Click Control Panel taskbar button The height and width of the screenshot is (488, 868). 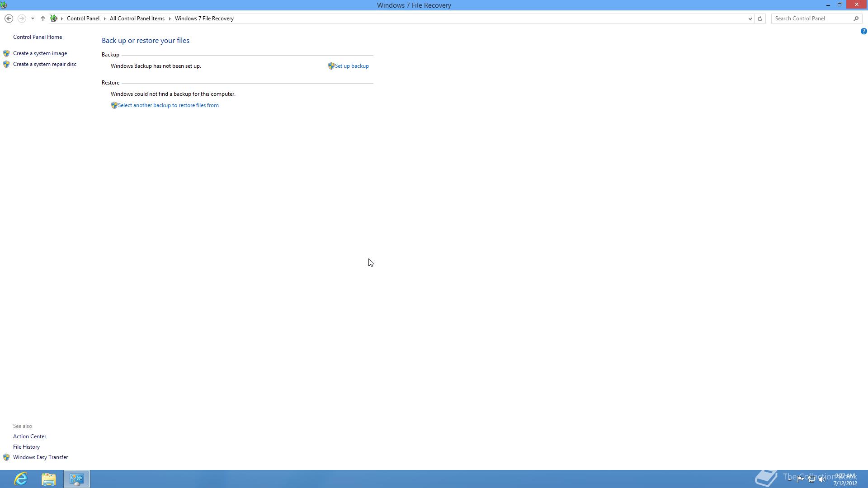(77, 479)
